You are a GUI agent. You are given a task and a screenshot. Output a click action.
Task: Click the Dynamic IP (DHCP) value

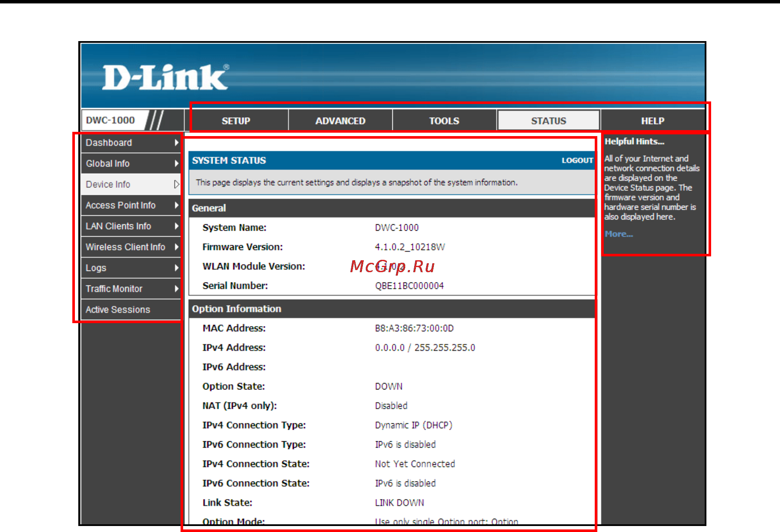pos(413,425)
